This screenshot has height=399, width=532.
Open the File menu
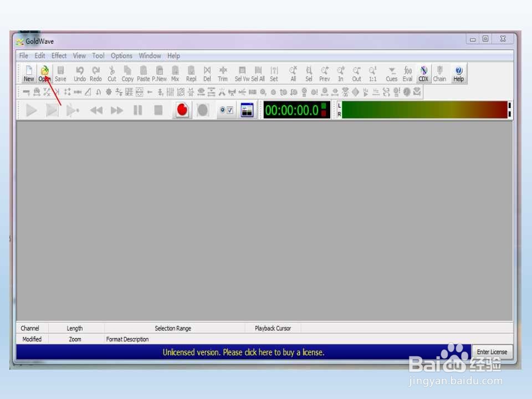point(23,55)
